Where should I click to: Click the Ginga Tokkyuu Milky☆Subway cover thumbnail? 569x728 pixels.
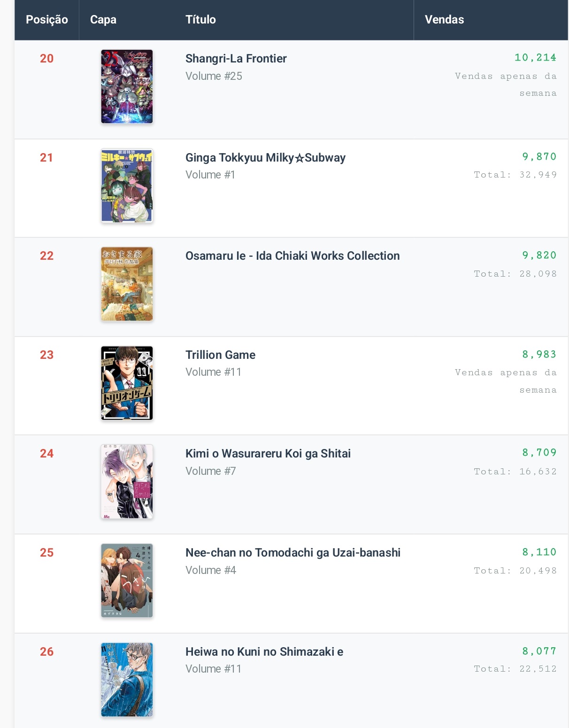pos(127,186)
